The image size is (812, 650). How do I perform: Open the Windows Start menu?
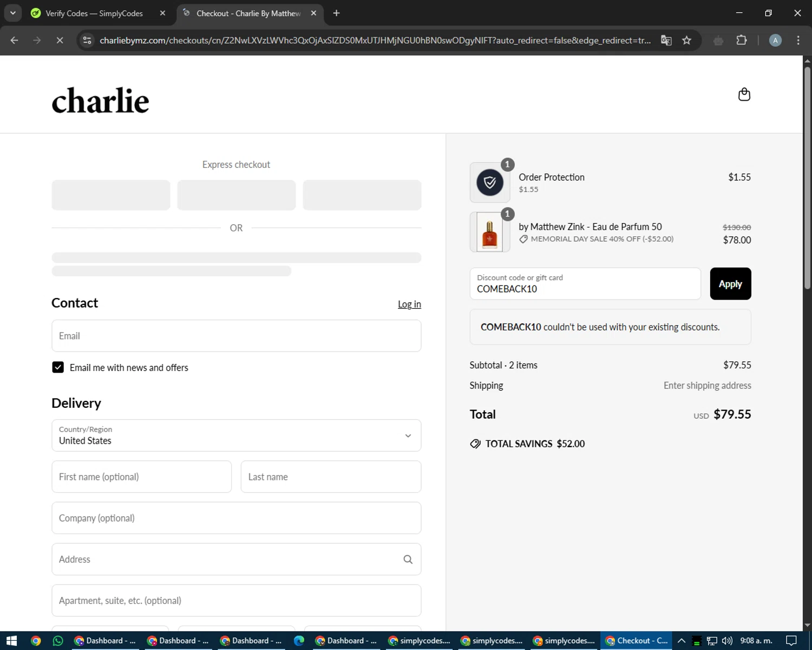tap(11, 641)
